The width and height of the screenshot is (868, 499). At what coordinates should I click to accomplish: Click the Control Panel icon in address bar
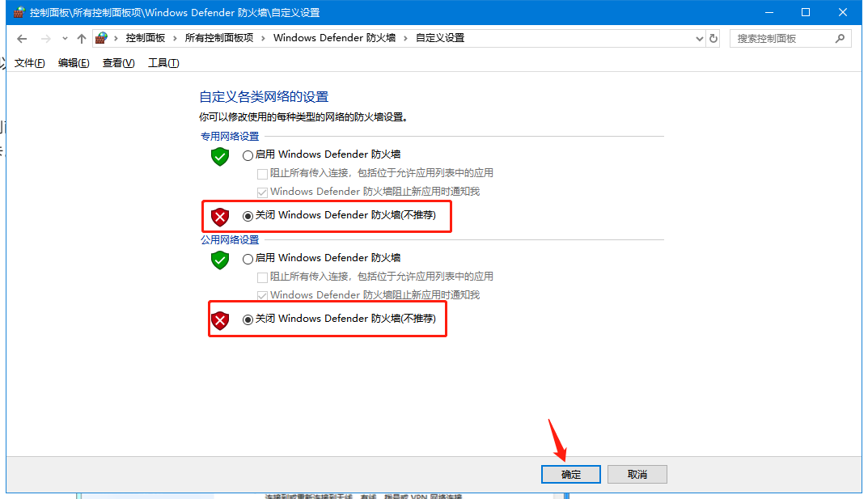pos(101,38)
